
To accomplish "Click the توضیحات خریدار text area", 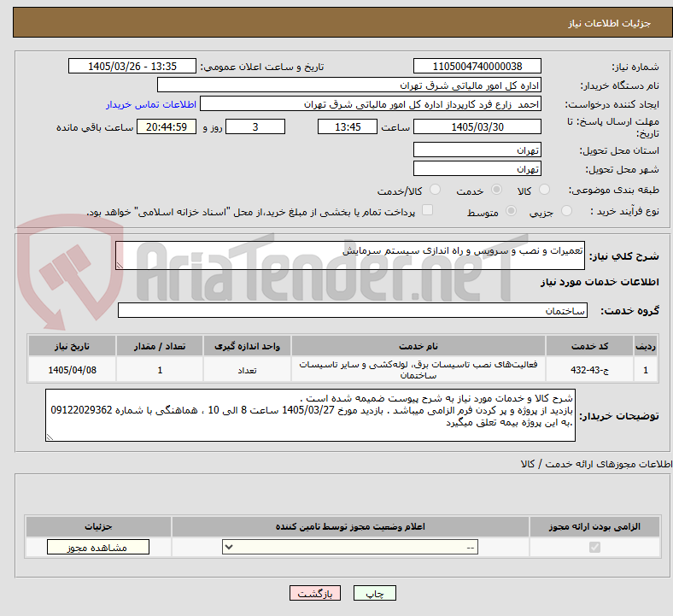I will coord(310,415).
